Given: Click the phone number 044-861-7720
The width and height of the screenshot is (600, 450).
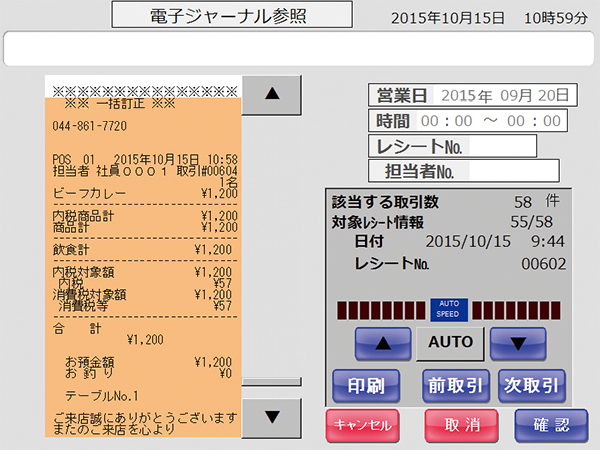Looking at the screenshot, I should click(x=90, y=126).
